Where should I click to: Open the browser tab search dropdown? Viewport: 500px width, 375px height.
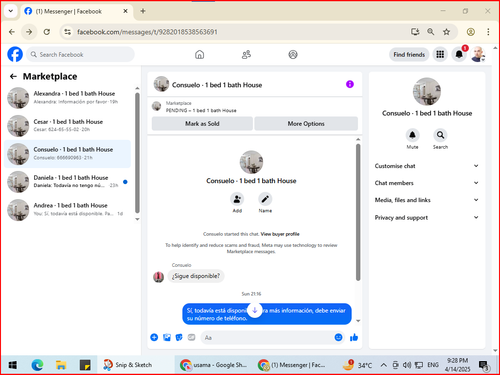point(11,11)
